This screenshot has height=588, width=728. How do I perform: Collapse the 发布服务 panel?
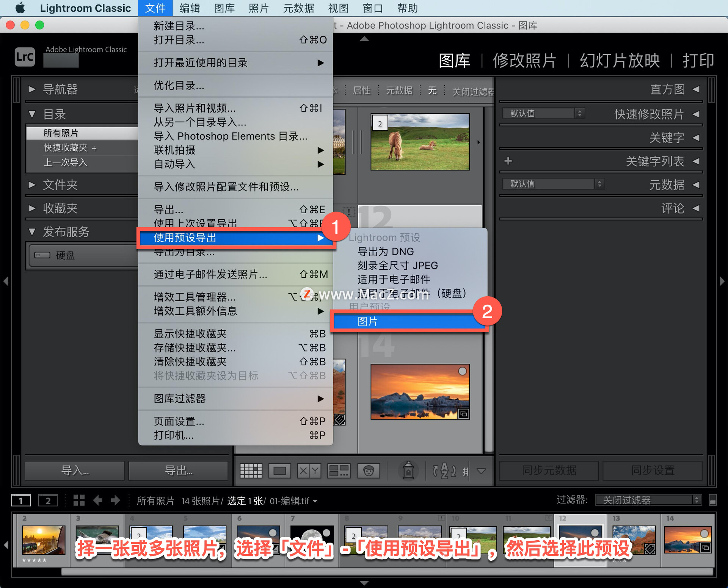(32, 232)
